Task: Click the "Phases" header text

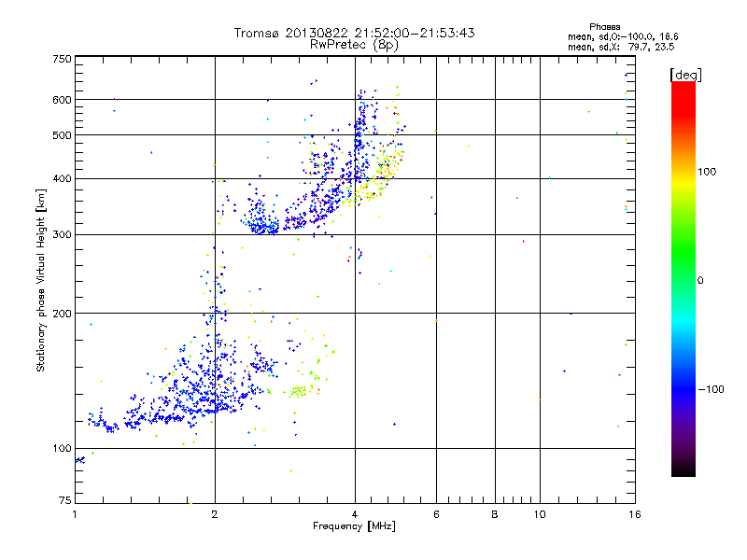Action: click(604, 27)
